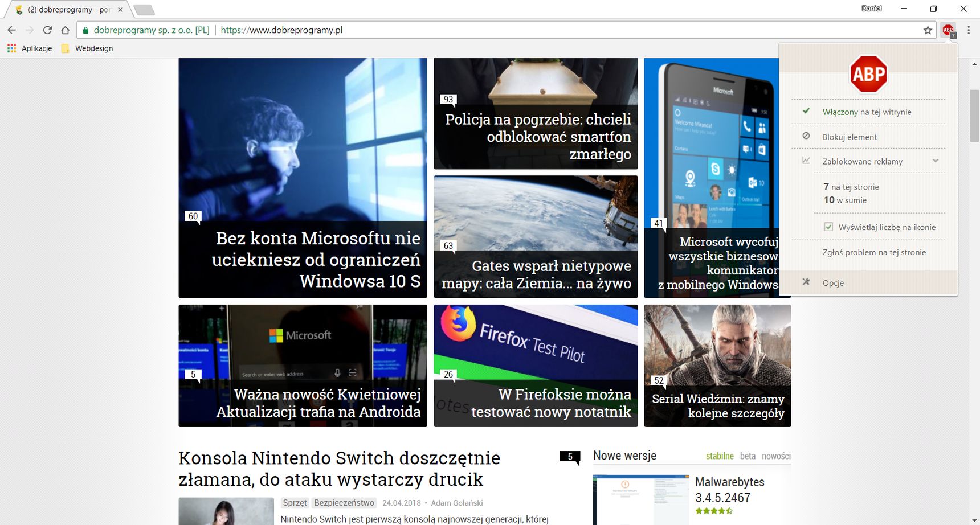Go to the browser home page
The width and height of the screenshot is (980, 525).
pyautogui.click(x=65, y=30)
